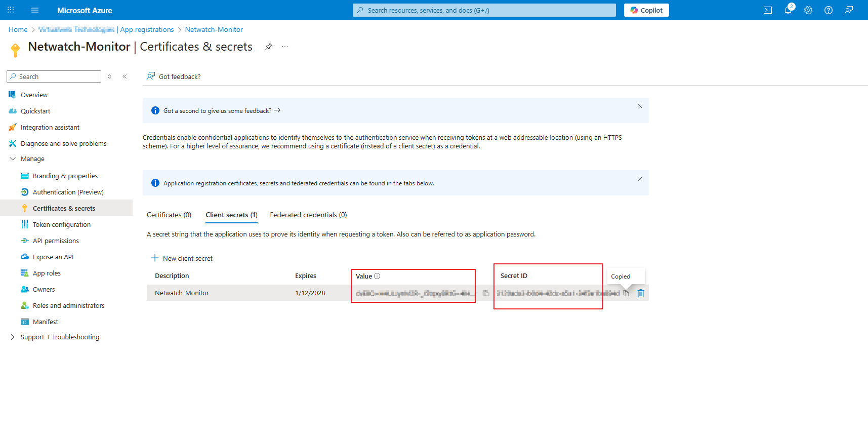Delete the Netwatch-Monitor client secret
This screenshot has height=434, width=868.
(x=641, y=293)
